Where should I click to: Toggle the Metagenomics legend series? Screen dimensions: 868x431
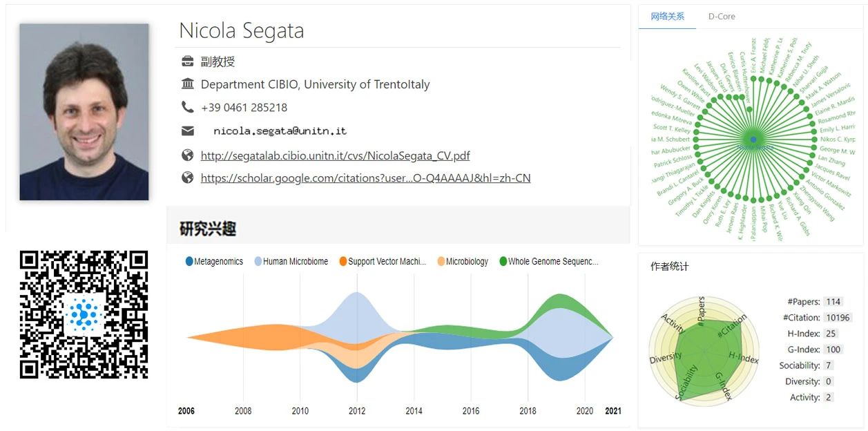coord(214,261)
